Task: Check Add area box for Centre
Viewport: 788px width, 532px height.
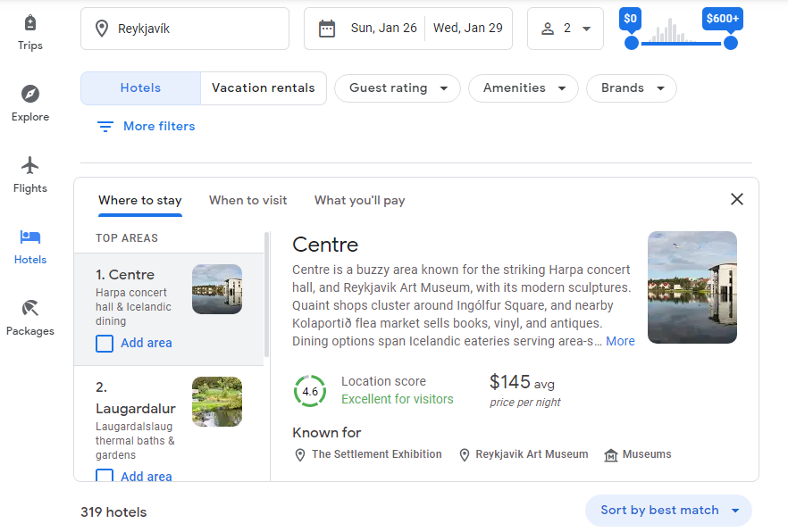Action: 105,344
